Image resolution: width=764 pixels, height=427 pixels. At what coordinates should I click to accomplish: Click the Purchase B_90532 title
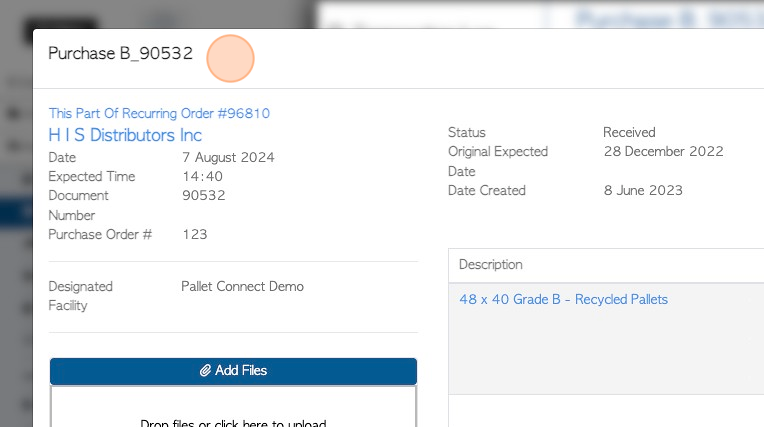(x=120, y=54)
